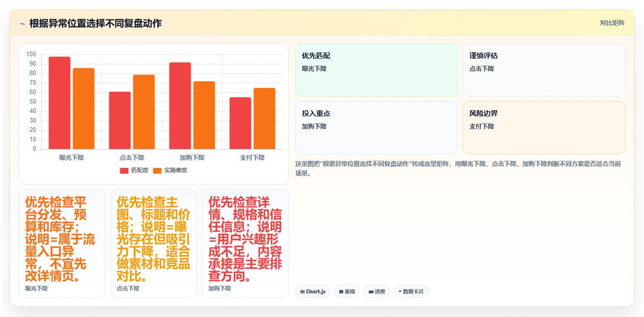Click the description paragraph starting 这张图把
Viewport: 644px width, 317px height.
pyautogui.click(x=458, y=168)
